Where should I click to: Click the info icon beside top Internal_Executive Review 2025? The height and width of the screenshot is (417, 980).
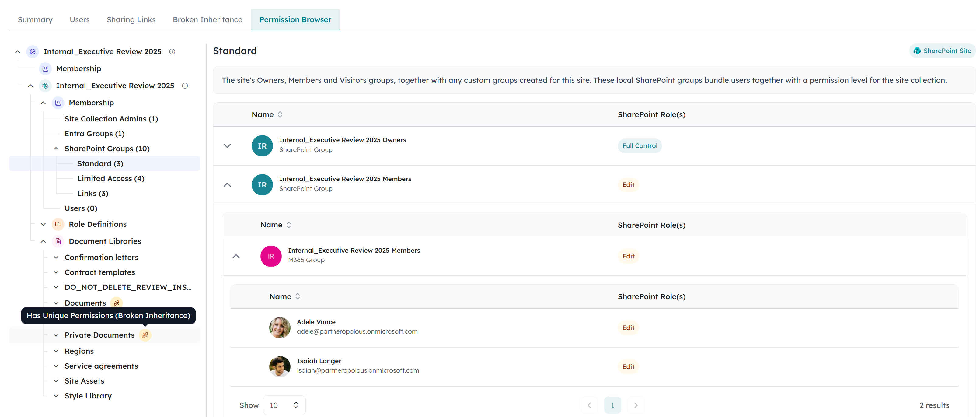tap(172, 51)
